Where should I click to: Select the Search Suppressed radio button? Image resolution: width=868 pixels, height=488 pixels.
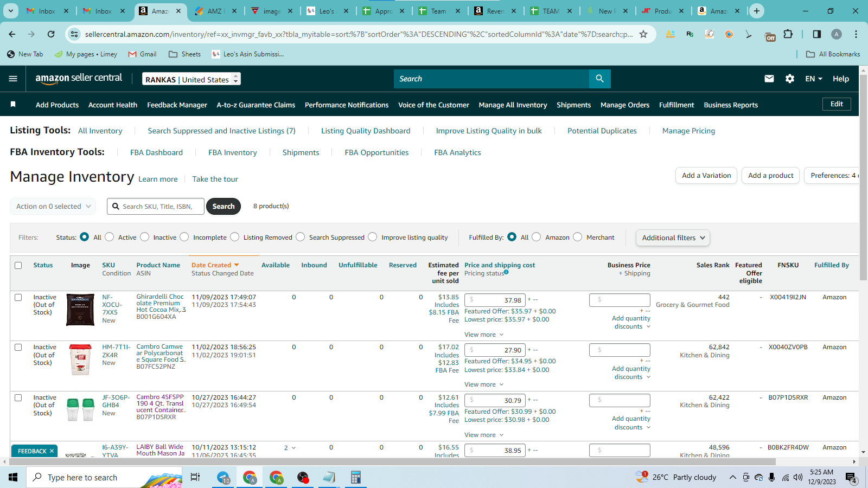coord(301,237)
